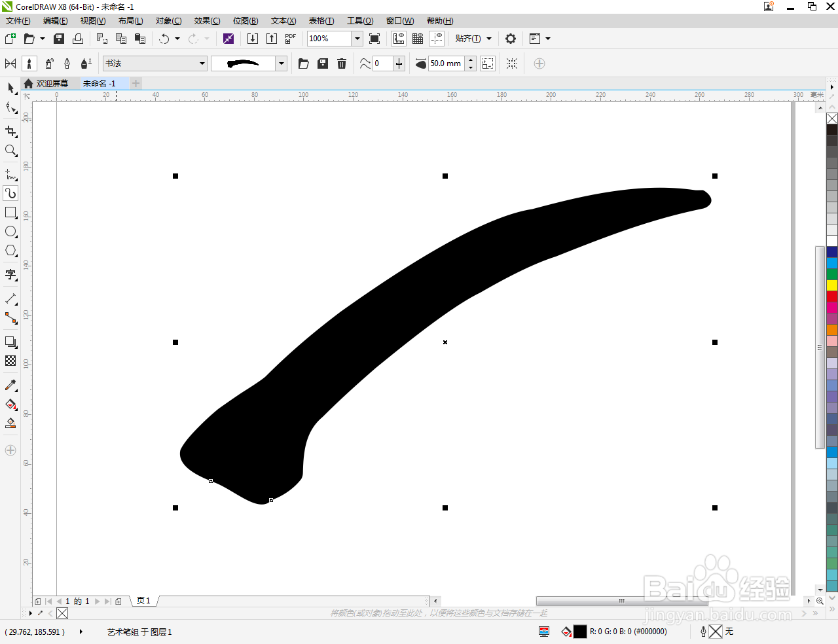Select the Artistic Media tool
The image size is (838, 644).
(x=10, y=193)
